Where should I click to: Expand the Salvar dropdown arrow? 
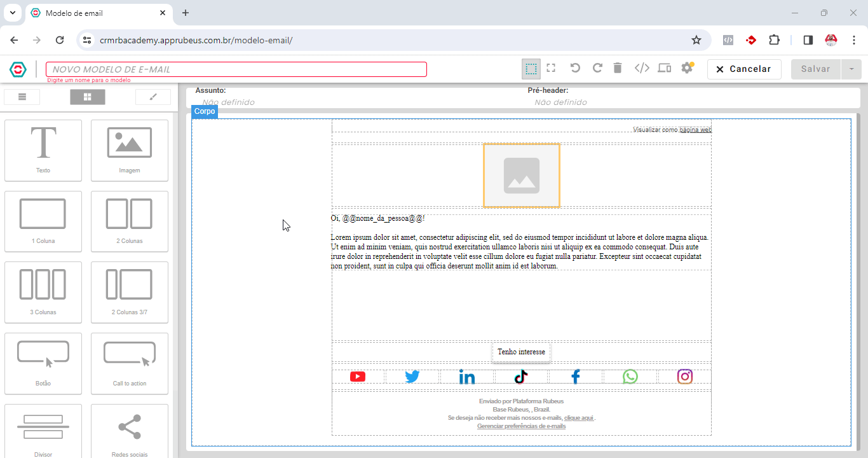pyautogui.click(x=851, y=69)
